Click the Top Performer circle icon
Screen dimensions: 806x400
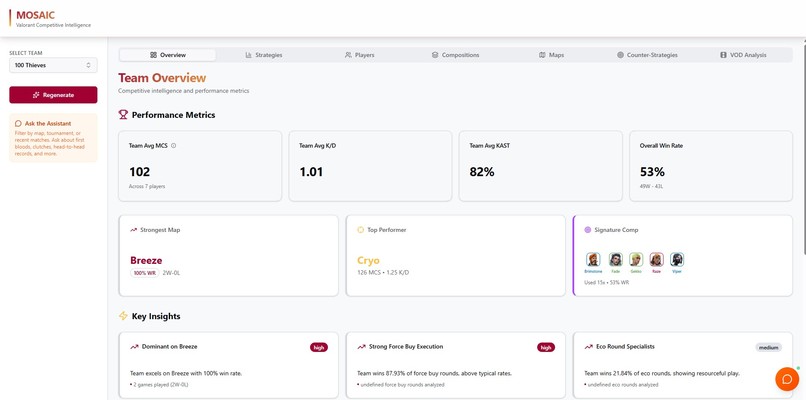pyautogui.click(x=360, y=230)
